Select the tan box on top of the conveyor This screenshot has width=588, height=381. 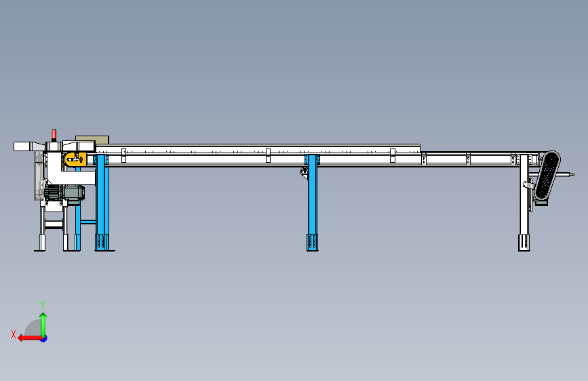(x=92, y=140)
